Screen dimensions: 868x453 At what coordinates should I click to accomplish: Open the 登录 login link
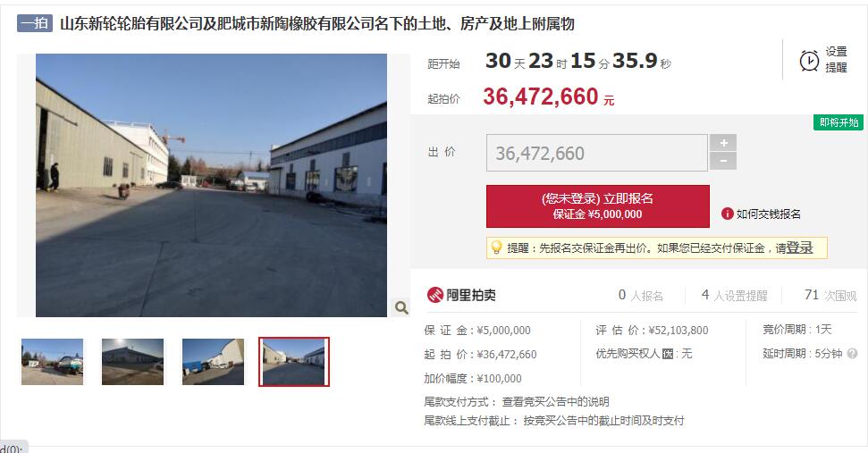pos(799,248)
